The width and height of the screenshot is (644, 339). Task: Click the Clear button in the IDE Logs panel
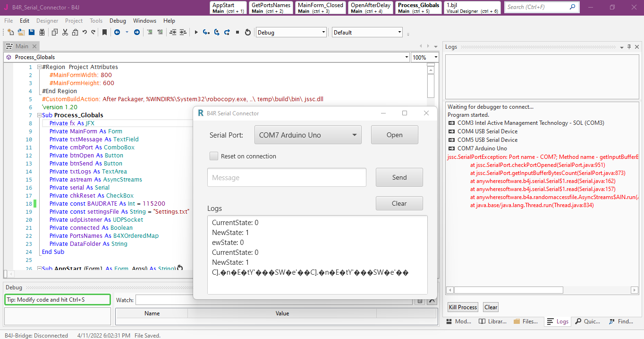pyautogui.click(x=491, y=307)
